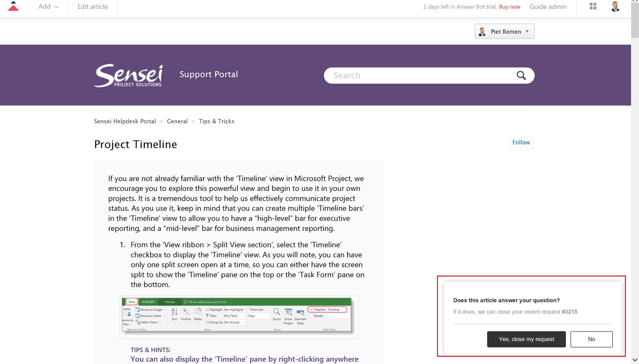The image size is (639, 364).
Task: Click Yes, close my request button
Action: pos(526,339)
